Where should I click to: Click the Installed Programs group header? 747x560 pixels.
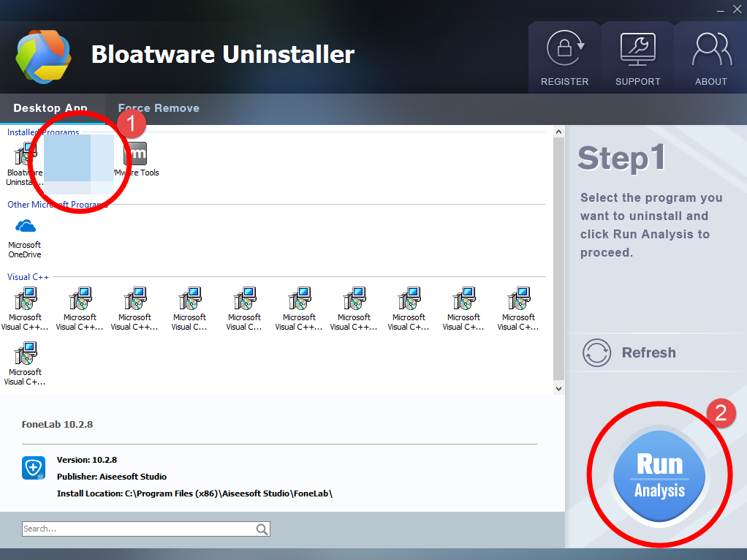(x=43, y=132)
